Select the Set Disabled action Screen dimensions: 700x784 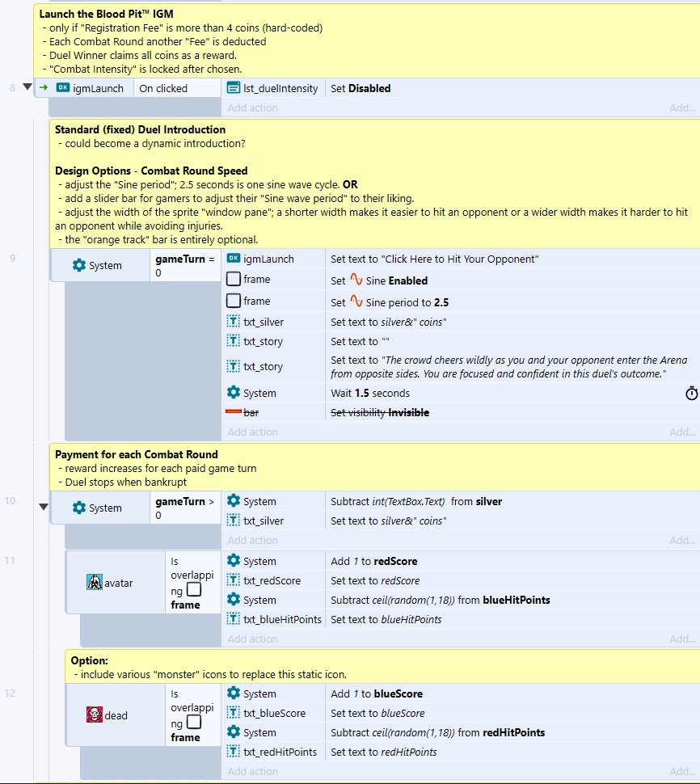[361, 88]
